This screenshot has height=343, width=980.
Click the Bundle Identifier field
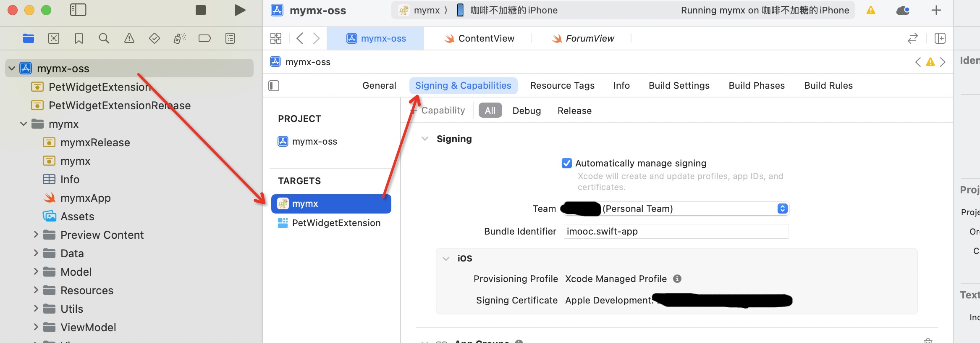click(676, 231)
